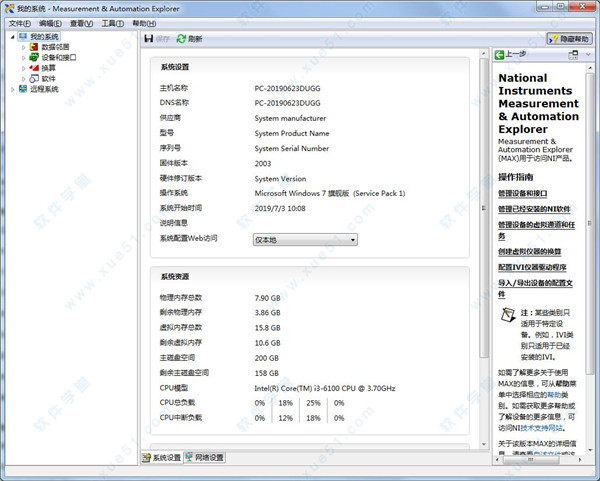Click the physical memory value 7.90 GB
The width and height of the screenshot is (600, 481).
[267, 298]
